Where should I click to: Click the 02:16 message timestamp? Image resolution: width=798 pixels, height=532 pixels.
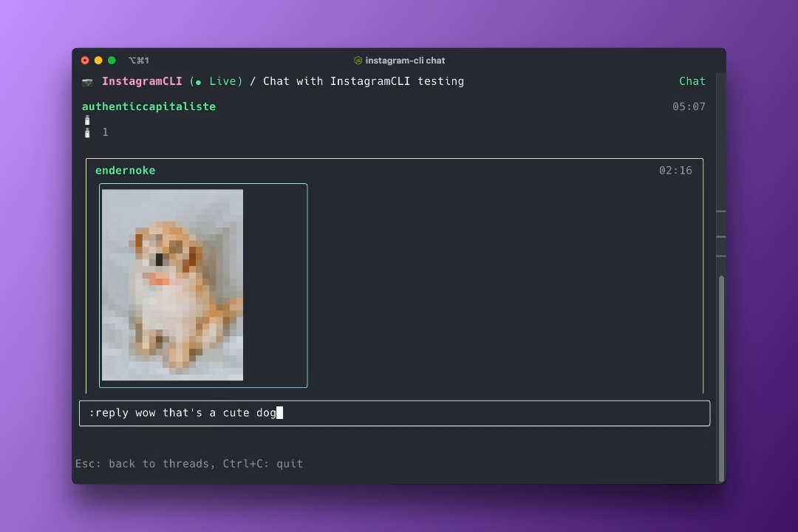click(675, 170)
